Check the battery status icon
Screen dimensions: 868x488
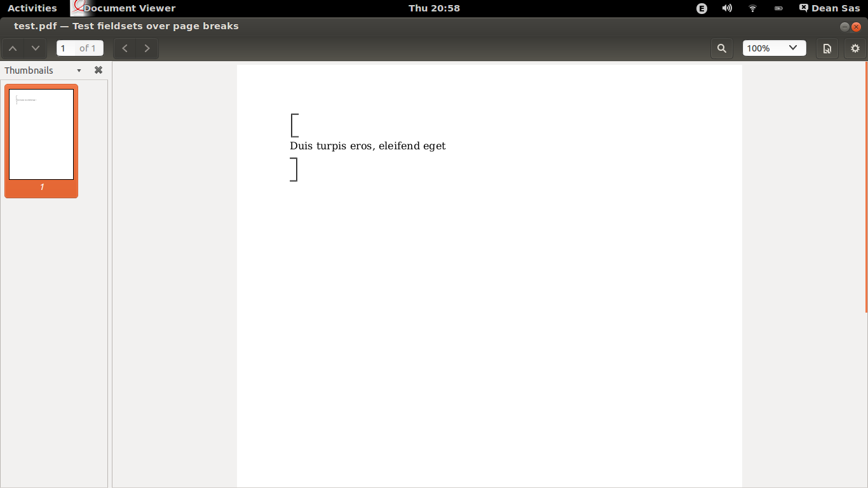(778, 8)
